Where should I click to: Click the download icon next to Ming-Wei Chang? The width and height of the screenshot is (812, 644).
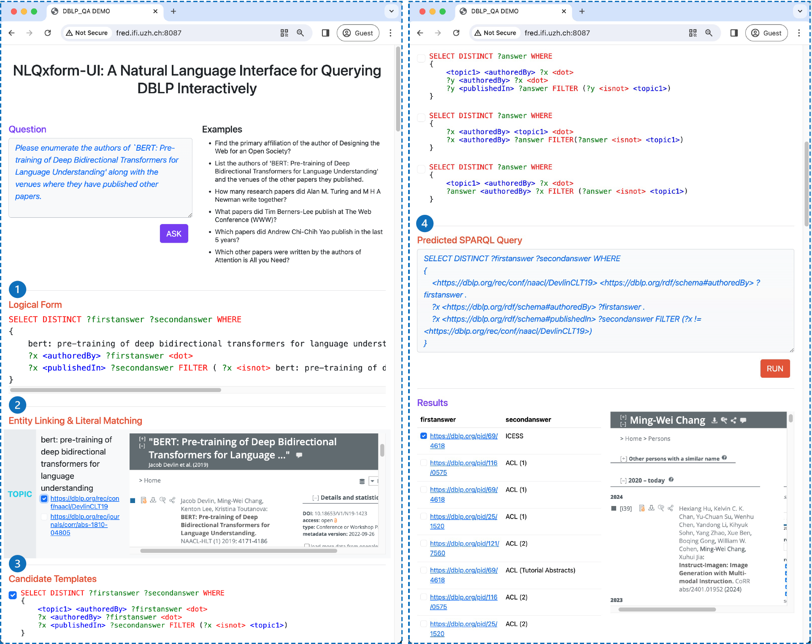pyautogui.click(x=714, y=420)
